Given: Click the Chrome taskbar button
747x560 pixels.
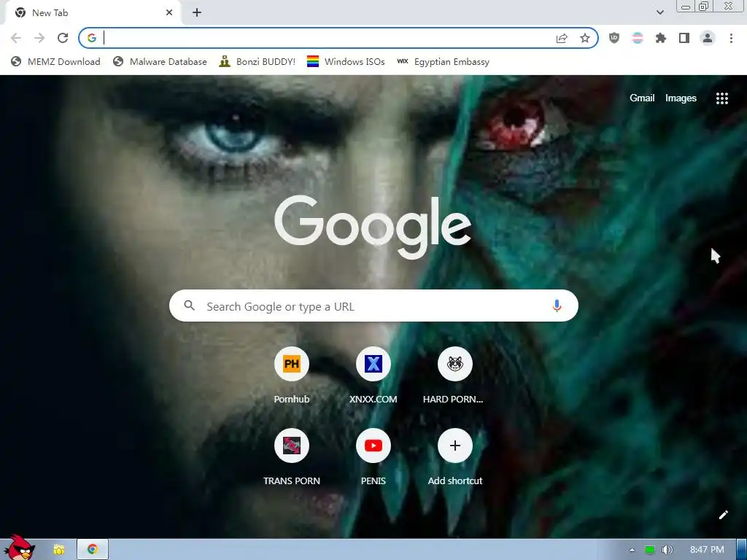Looking at the screenshot, I should coord(93,550).
